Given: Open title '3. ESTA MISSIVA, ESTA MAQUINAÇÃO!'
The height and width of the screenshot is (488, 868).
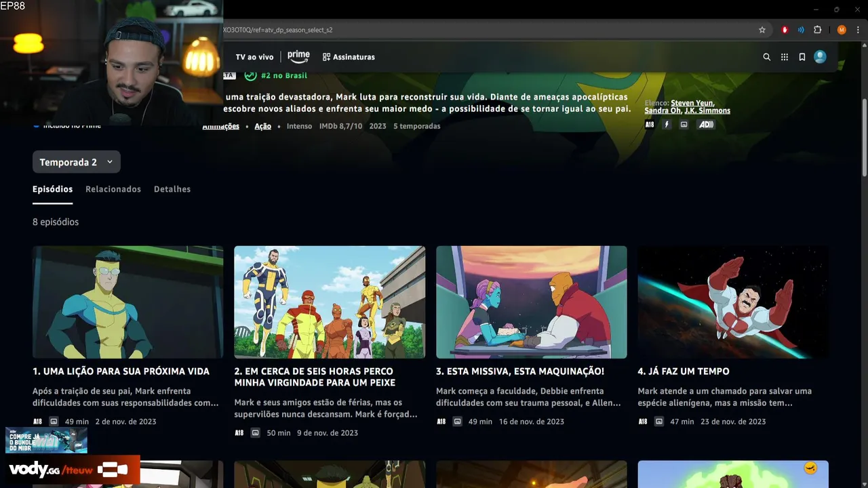Looking at the screenshot, I should (520, 371).
